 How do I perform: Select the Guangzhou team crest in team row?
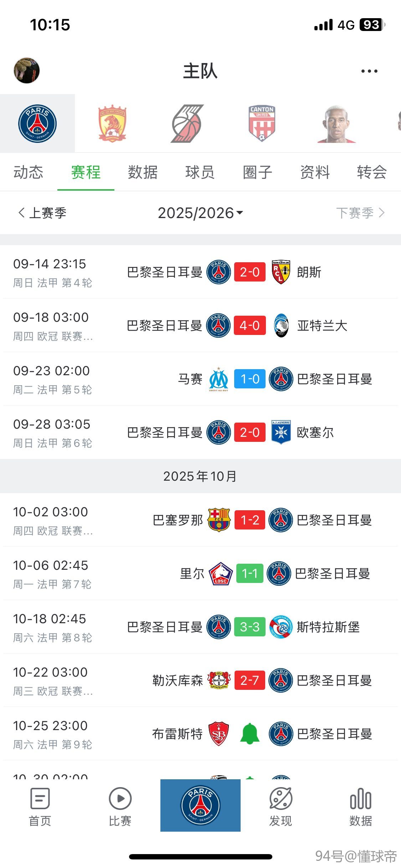(112, 123)
